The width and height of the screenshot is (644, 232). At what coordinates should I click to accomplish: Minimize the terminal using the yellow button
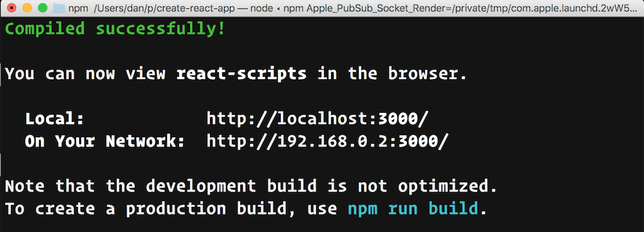coord(26,8)
